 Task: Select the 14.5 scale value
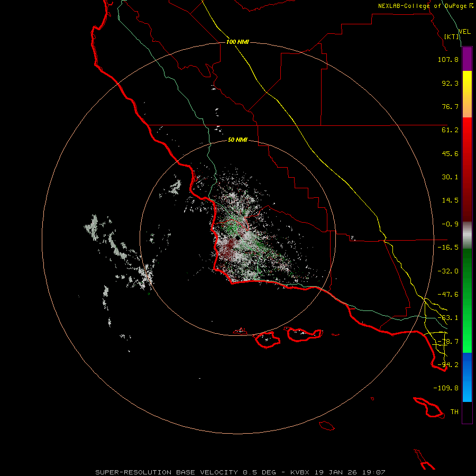click(450, 200)
